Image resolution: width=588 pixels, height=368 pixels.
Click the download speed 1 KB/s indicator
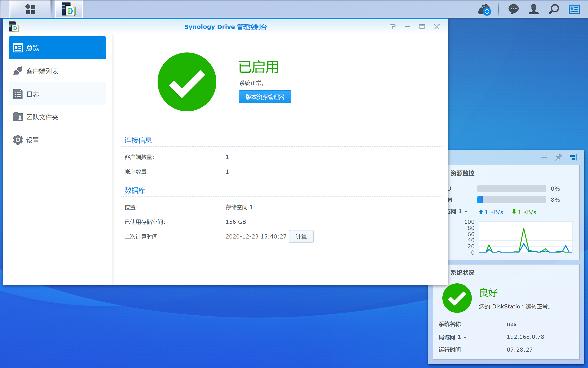(524, 212)
